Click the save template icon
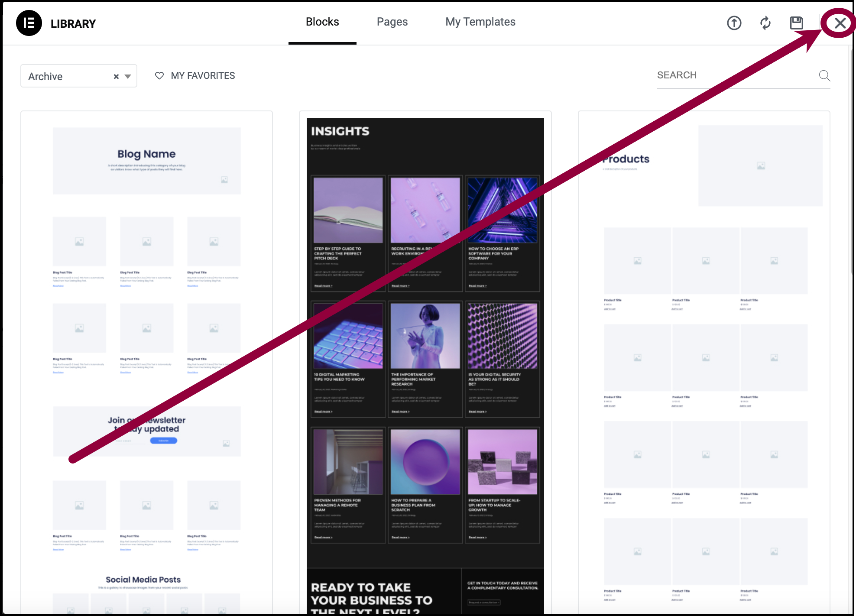 pyautogui.click(x=797, y=22)
